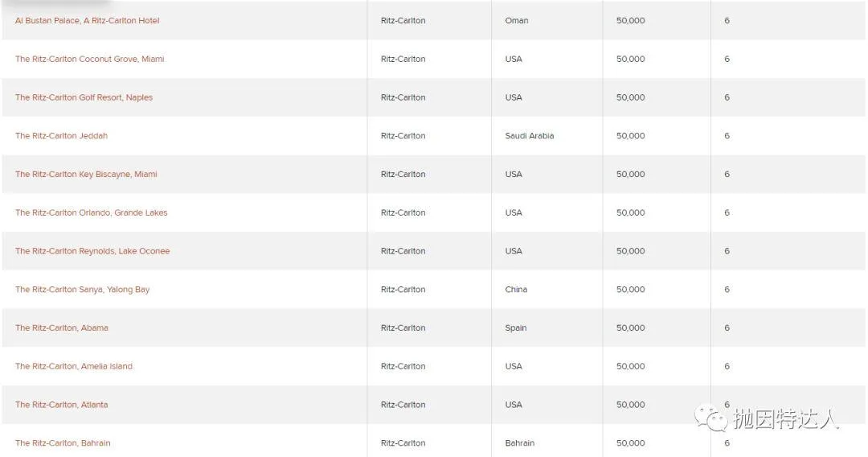The width and height of the screenshot is (868, 457).
Task: Click The Ritz-Carlton Reynolds, Lake Oconee
Action: (x=92, y=251)
